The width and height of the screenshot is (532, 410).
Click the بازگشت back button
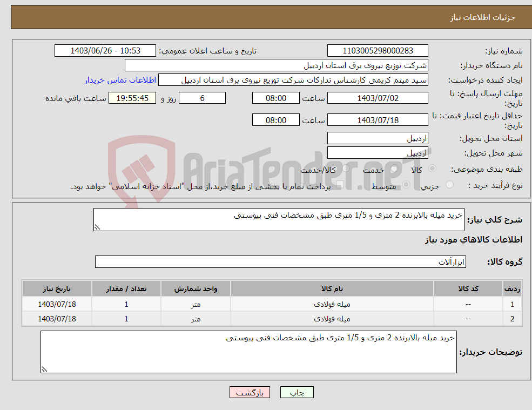click(250, 392)
